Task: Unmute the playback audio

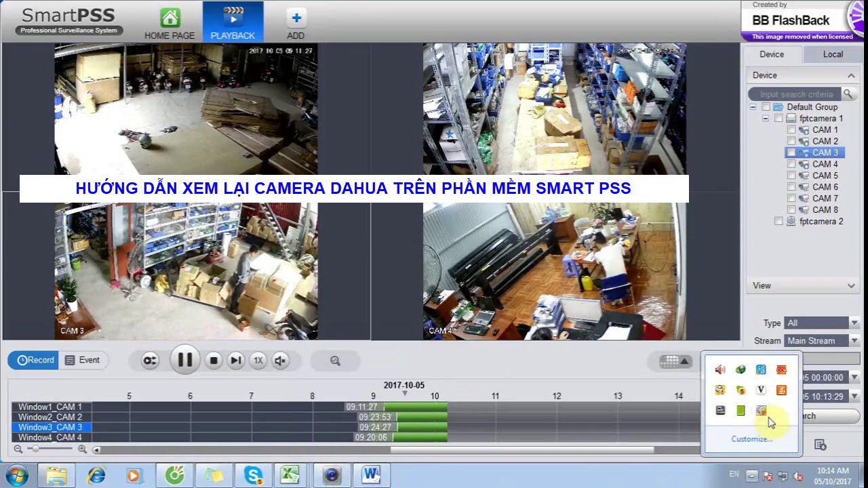Action: click(280, 361)
